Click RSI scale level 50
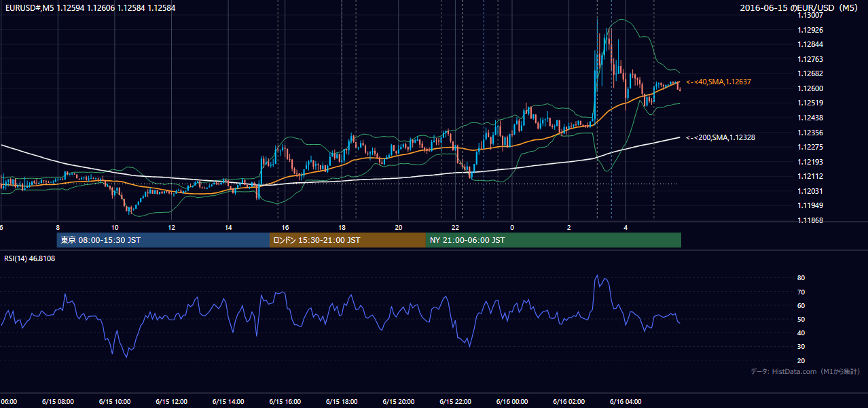 tap(801, 319)
